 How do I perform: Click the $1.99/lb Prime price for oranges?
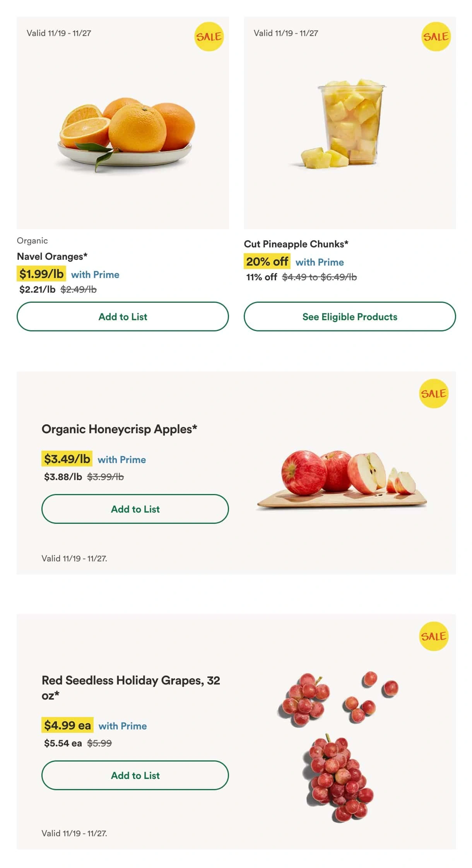pyautogui.click(x=41, y=274)
